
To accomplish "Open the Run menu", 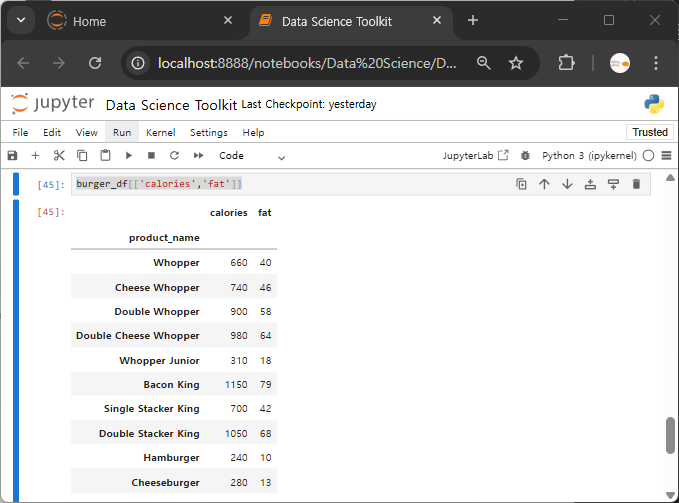I will click(122, 132).
